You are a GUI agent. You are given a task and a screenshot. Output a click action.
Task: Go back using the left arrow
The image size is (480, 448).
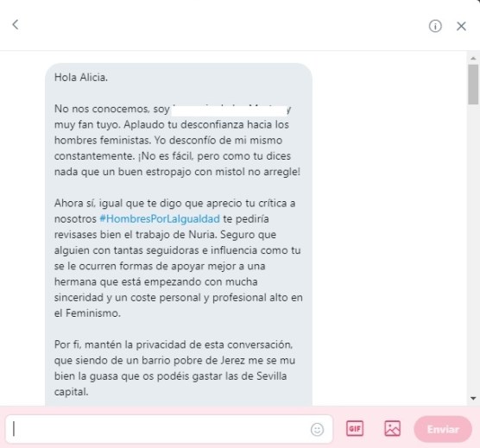click(x=16, y=24)
